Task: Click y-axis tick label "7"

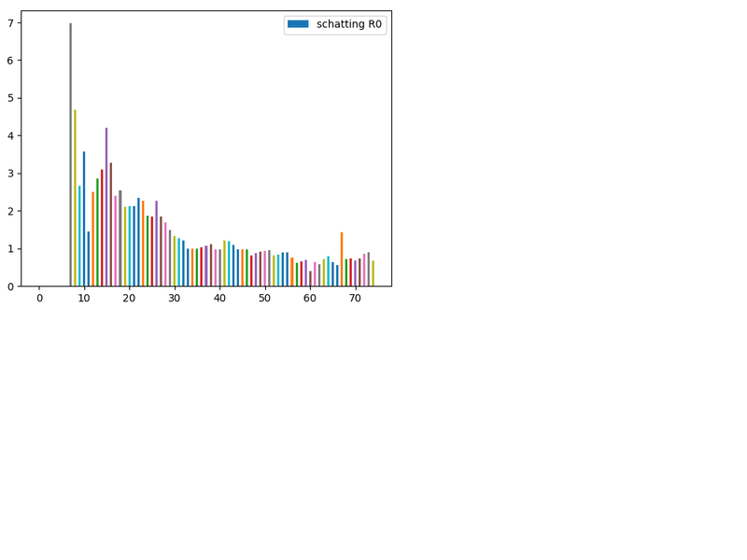Action: point(10,22)
